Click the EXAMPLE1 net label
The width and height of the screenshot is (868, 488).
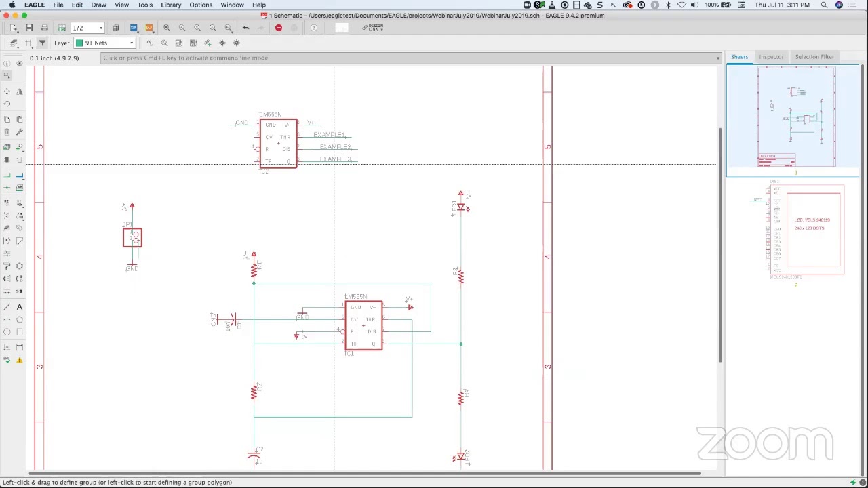tap(329, 135)
